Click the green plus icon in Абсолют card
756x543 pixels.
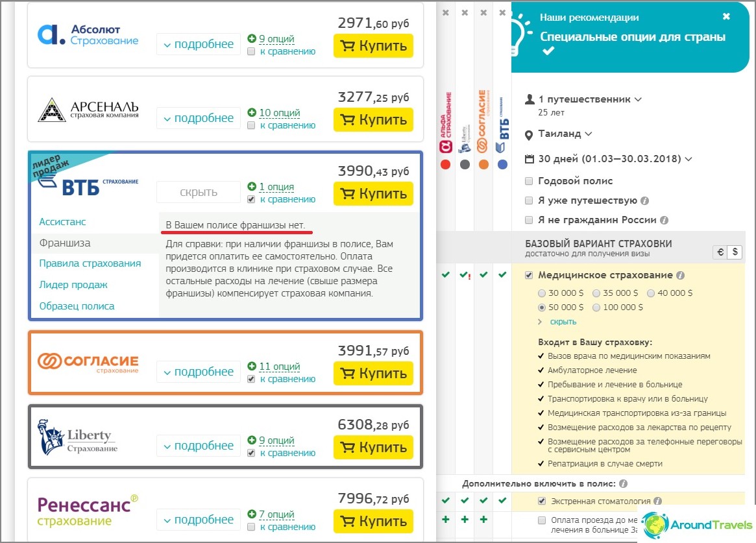[x=252, y=38]
